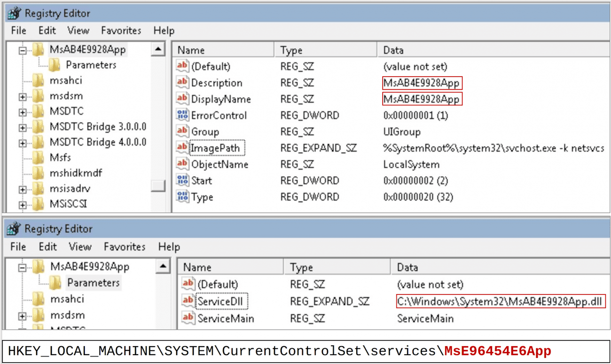Image resolution: width=611 pixels, height=364 pixels.
Task: Select the Group value entry
Action: [205, 132]
